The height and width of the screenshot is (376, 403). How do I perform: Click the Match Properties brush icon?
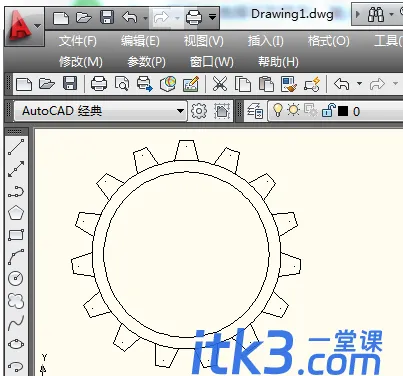[288, 84]
